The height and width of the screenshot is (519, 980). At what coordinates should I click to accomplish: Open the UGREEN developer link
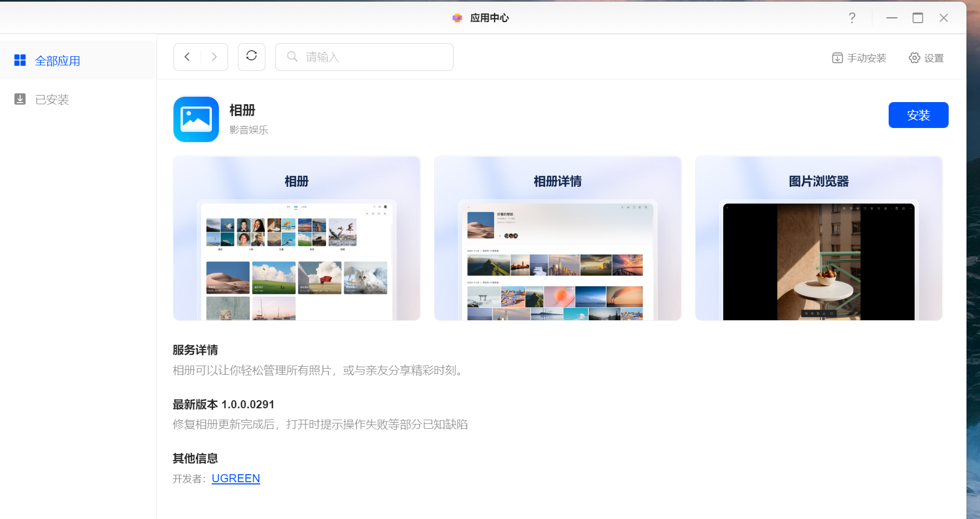[236, 478]
